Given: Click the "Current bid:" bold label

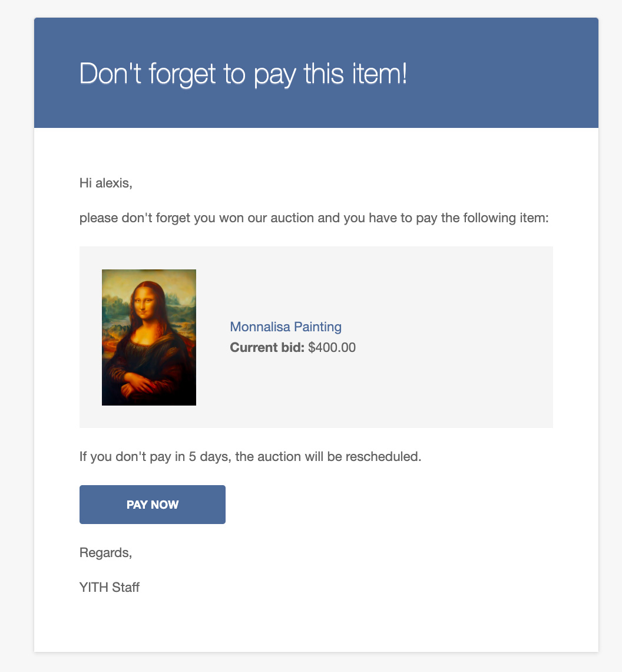Looking at the screenshot, I should (267, 347).
